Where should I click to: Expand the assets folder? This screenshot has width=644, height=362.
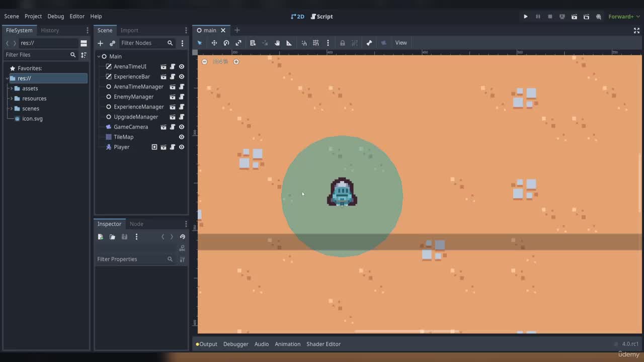(11, 88)
